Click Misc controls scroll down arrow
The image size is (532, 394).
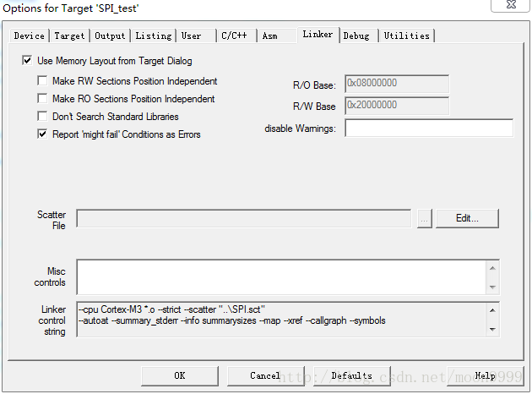[x=492, y=287]
